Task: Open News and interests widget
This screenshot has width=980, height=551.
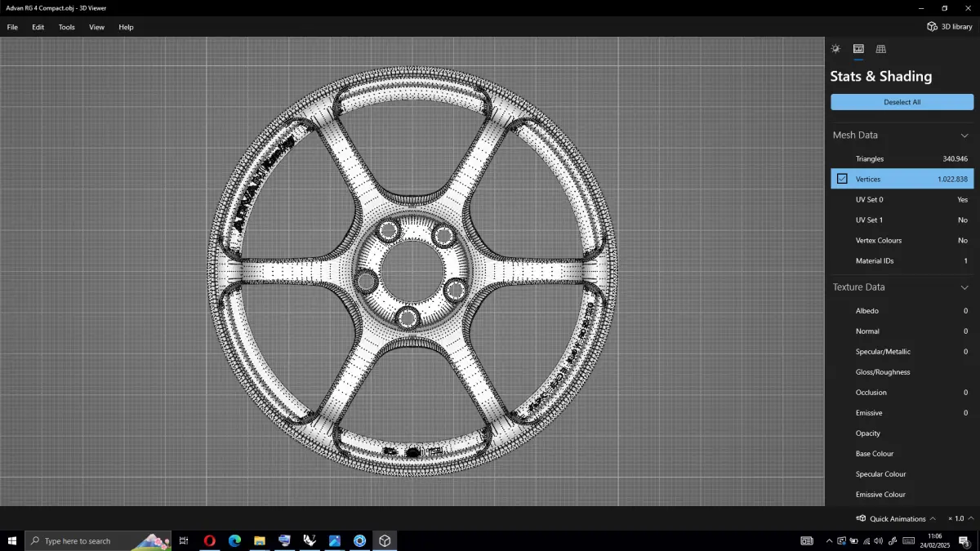Action: click(x=807, y=540)
